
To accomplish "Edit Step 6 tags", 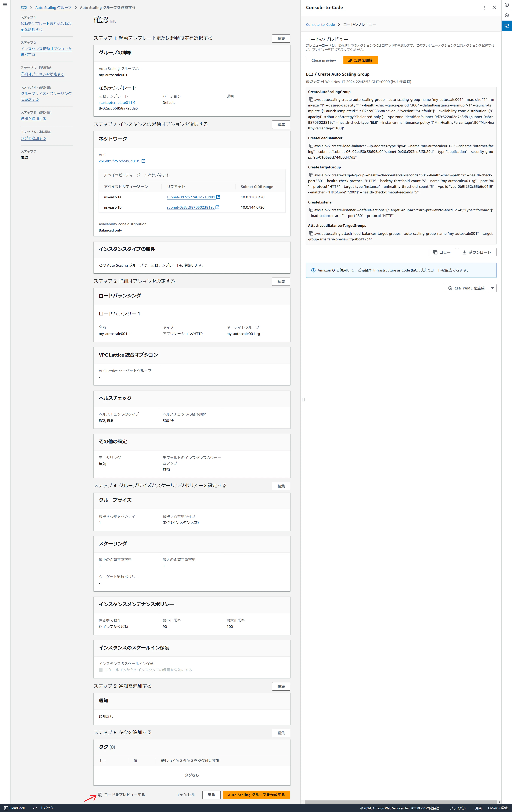I will pyautogui.click(x=281, y=733).
